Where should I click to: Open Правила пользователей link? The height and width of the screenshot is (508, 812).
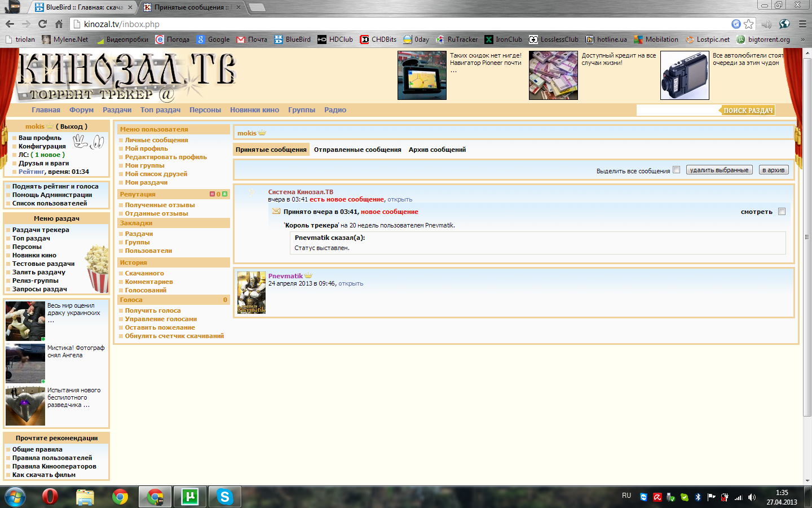[52, 458]
